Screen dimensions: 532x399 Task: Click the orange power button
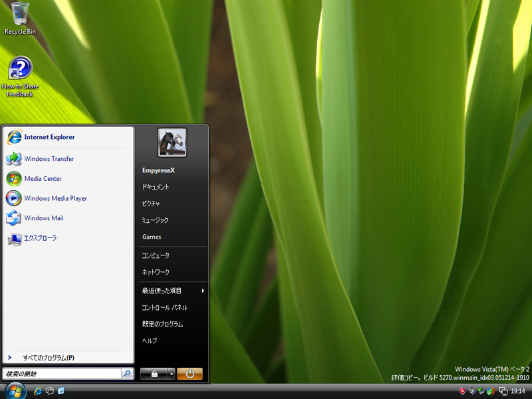click(190, 374)
